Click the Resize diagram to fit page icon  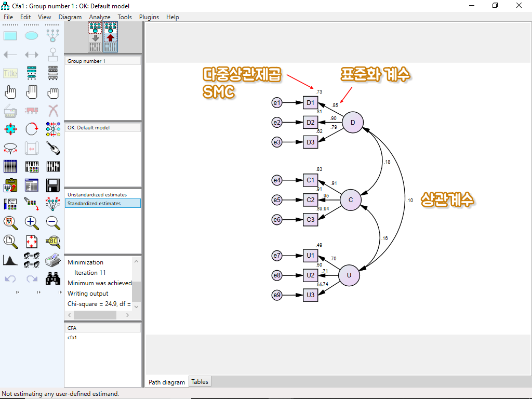[x=32, y=242]
